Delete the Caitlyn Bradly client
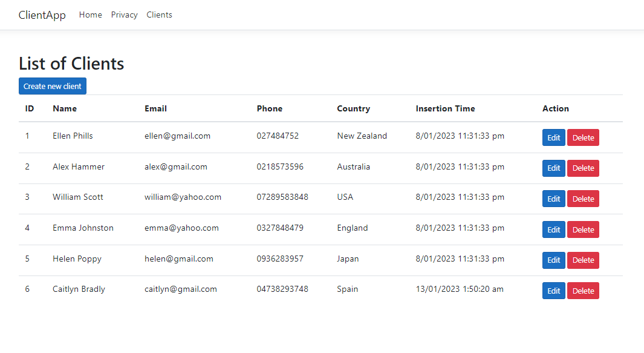 [583, 291]
